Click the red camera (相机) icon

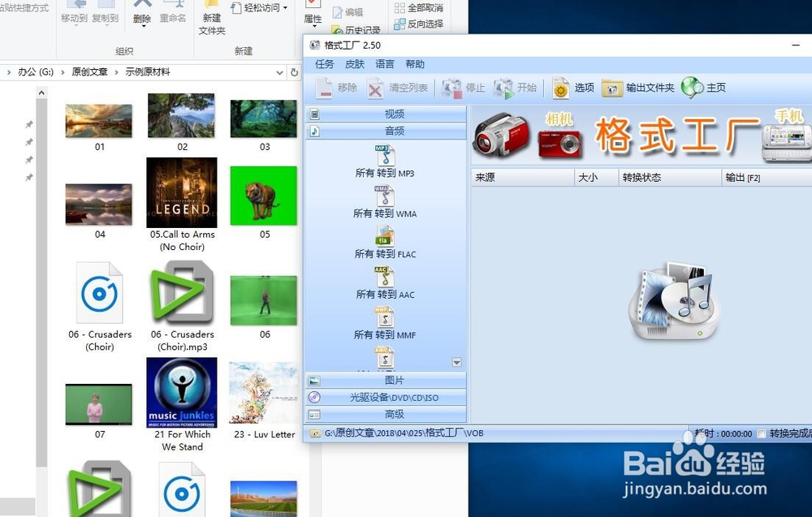click(x=559, y=144)
